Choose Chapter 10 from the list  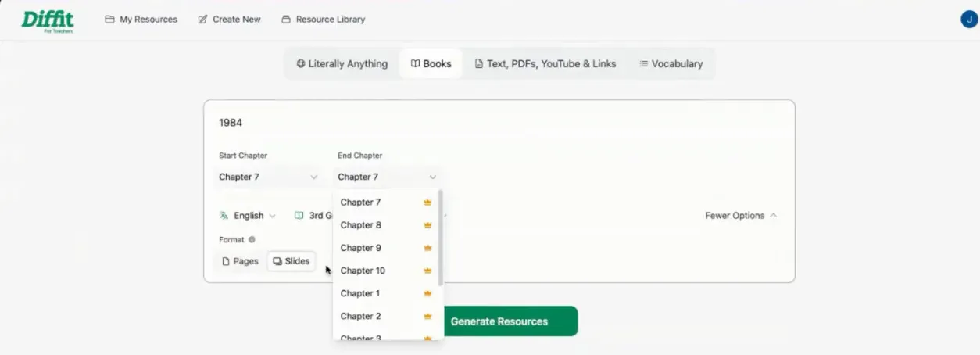coord(386,271)
